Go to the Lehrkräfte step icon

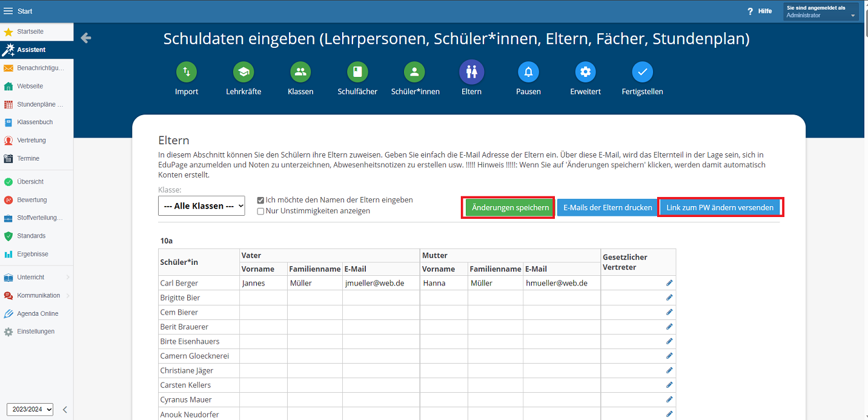[244, 72]
